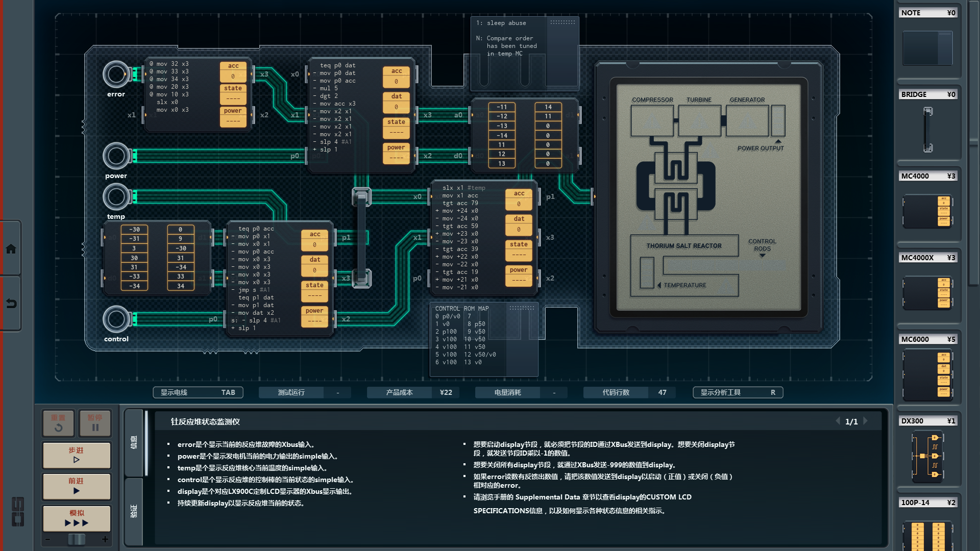
Task: Increase simulation speed with plus button
Action: coord(105,539)
